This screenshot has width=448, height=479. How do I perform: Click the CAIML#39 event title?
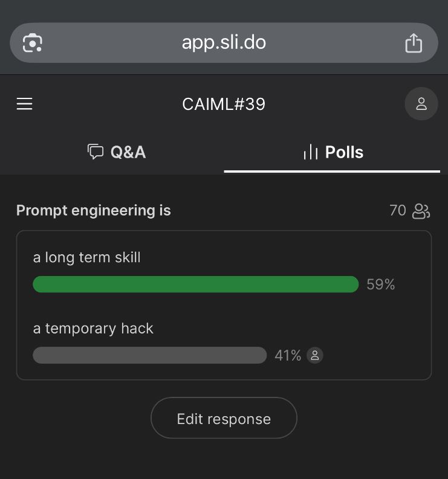[224, 104]
